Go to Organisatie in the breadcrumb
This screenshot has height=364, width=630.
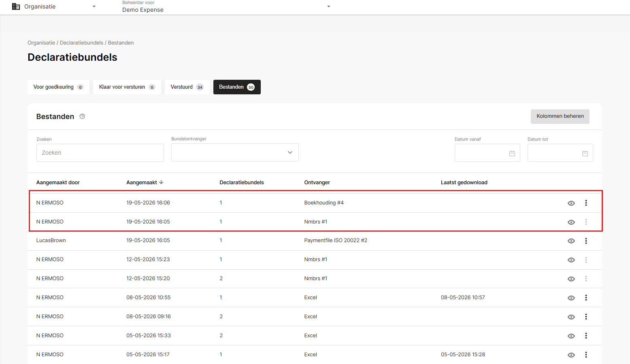click(x=41, y=43)
